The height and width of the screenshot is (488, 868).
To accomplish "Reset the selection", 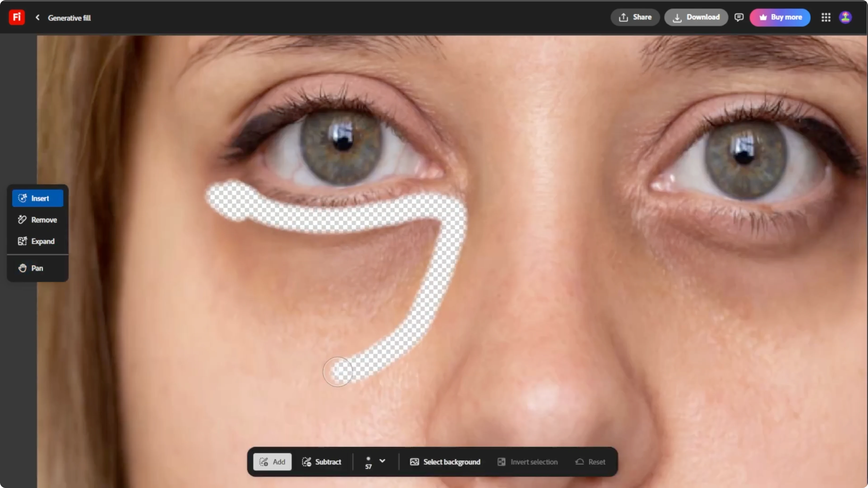I will pyautogui.click(x=590, y=462).
